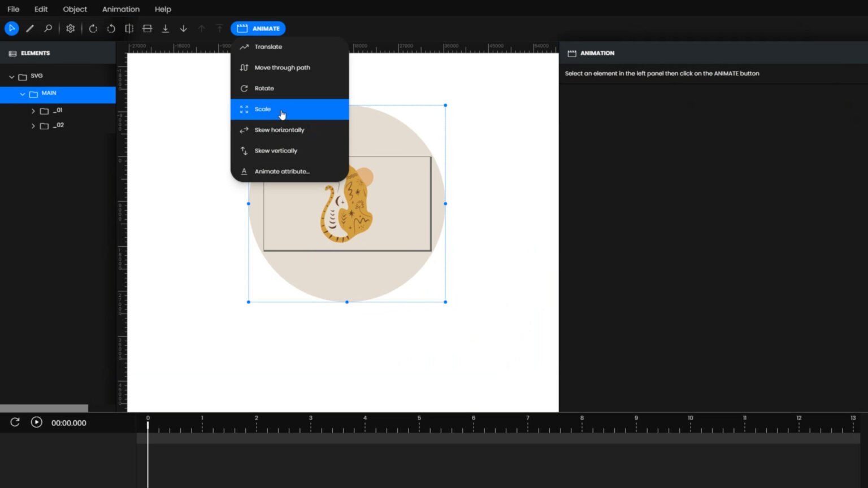Activate the Zoom magnifier tool
The height and width of the screenshot is (488, 868).
point(47,28)
